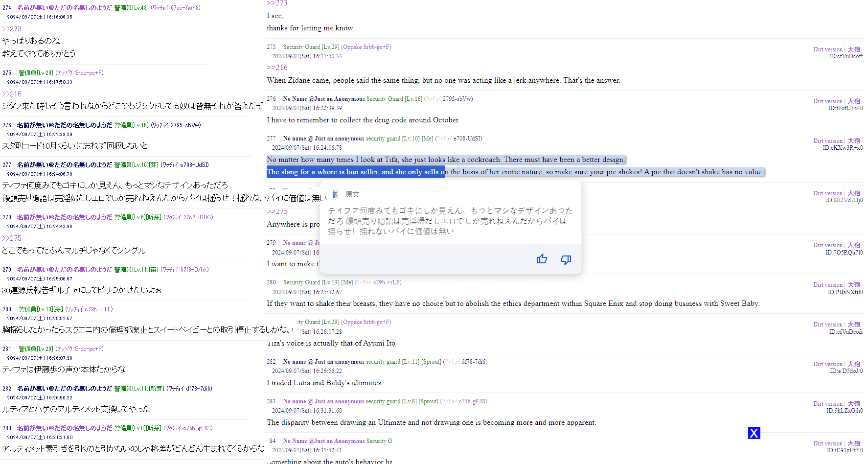Click the Google Translate icon beside 原文

click(x=335, y=194)
